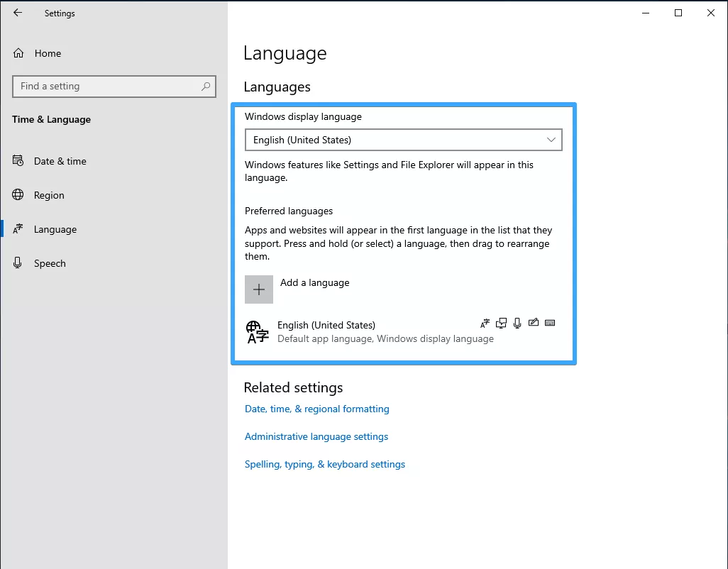
Task: Click the microphone speech recognition icon
Action: (x=517, y=324)
